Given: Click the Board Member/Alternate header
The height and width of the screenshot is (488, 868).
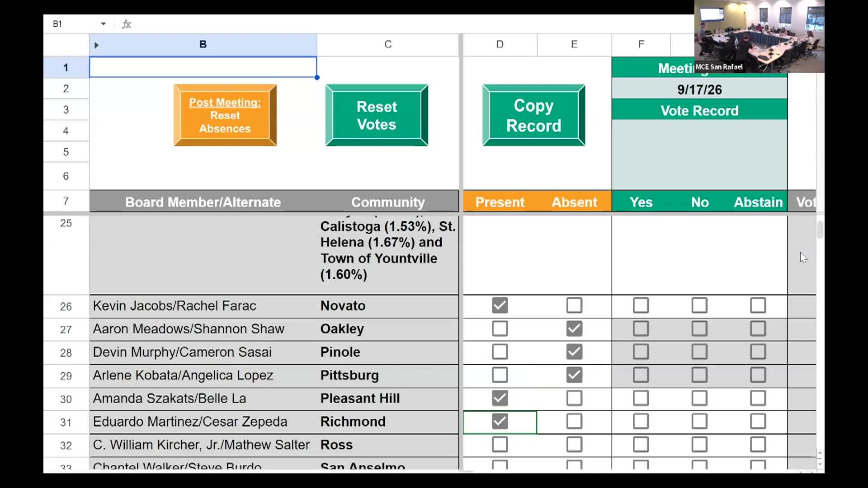Looking at the screenshot, I should pos(203,202).
